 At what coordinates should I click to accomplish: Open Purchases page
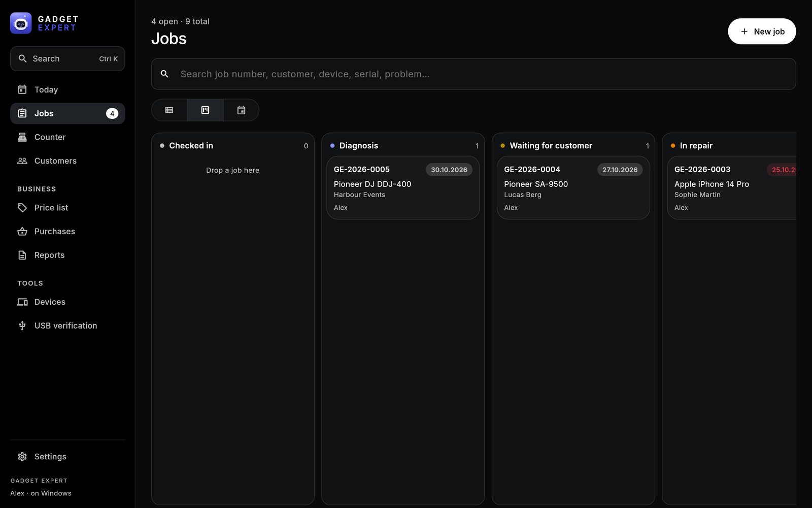(x=67, y=231)
